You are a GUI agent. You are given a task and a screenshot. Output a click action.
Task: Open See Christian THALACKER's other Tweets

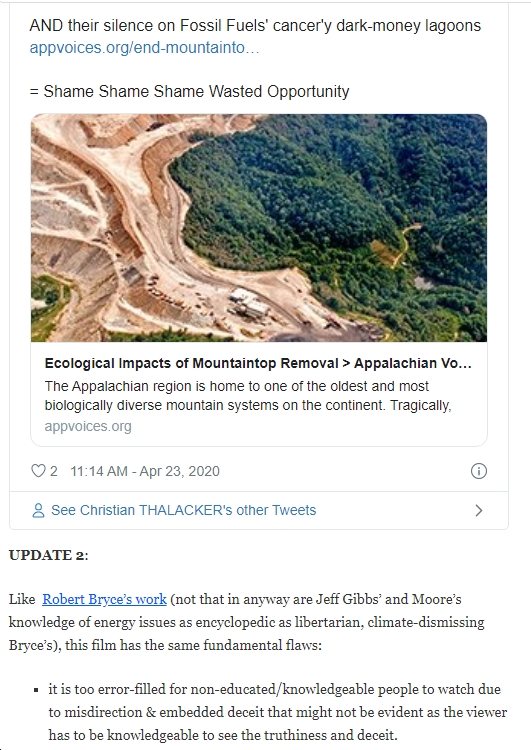[x=184, y=510]
